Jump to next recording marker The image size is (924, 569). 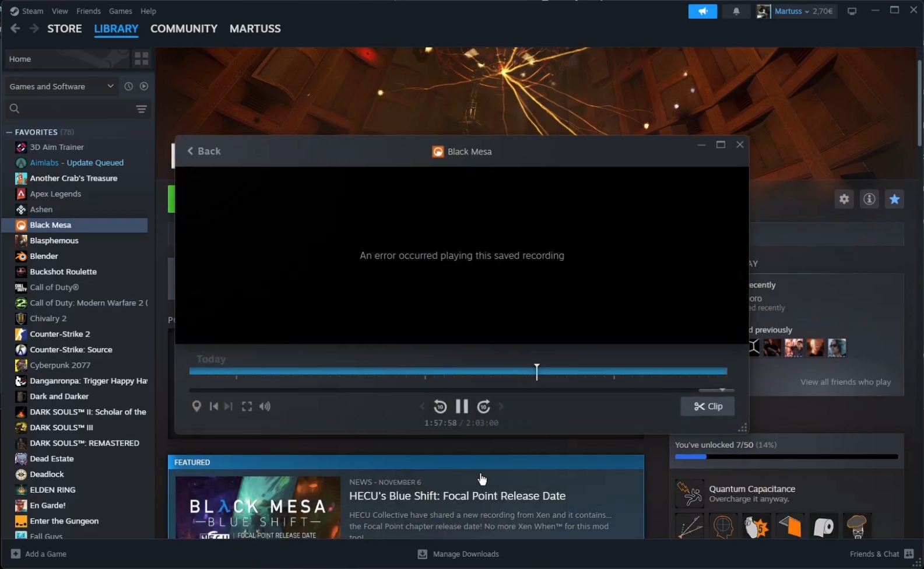pyautogui.click(x=229, y=406)
